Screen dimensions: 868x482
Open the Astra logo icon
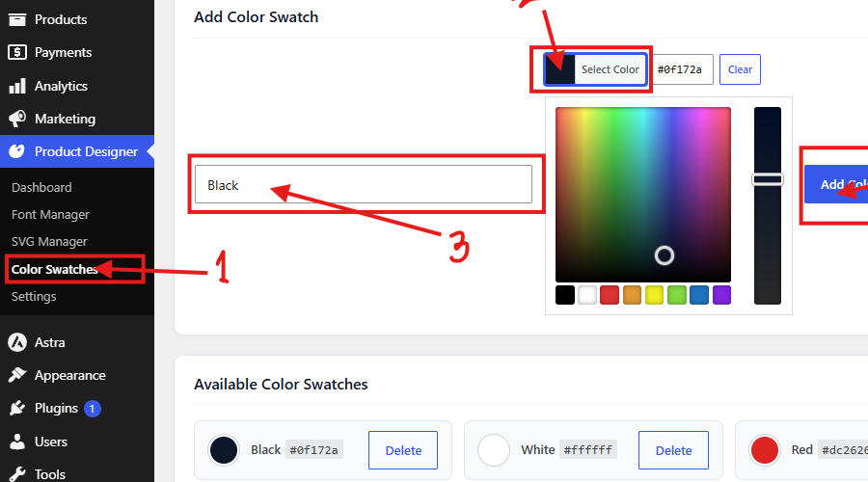(x=17, y=342)
